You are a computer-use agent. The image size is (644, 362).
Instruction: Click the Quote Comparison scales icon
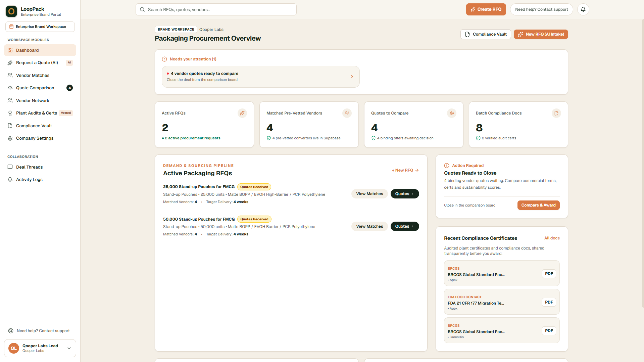point(10,88)
